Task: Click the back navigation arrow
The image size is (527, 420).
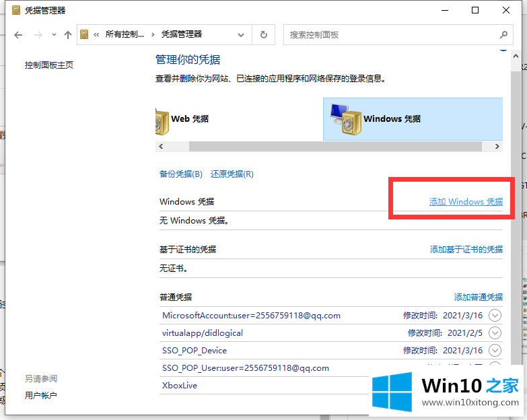Action: pyautogui.click(x=18, y=35)
